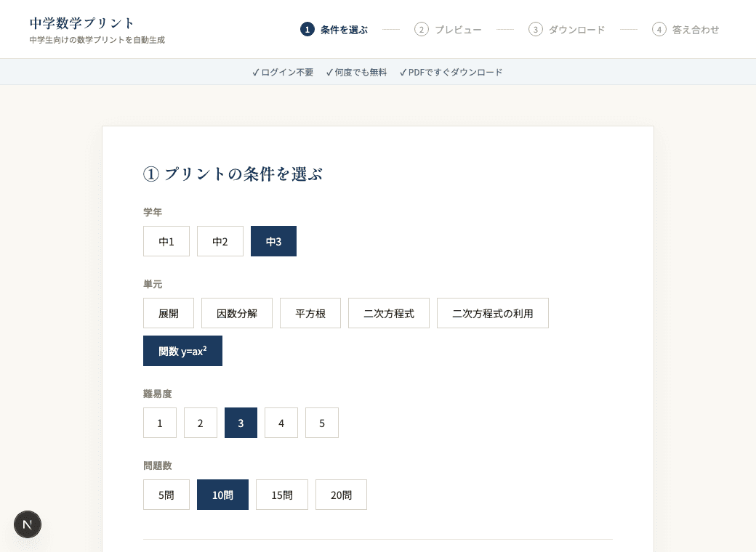
Task: Click the step 3 circle icon
Action: pos(535,29)
